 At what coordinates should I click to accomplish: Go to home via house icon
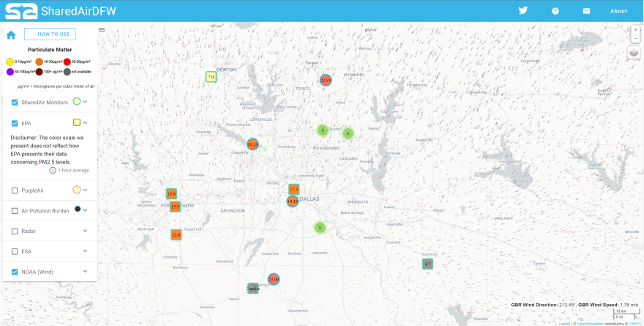[11, 35]
